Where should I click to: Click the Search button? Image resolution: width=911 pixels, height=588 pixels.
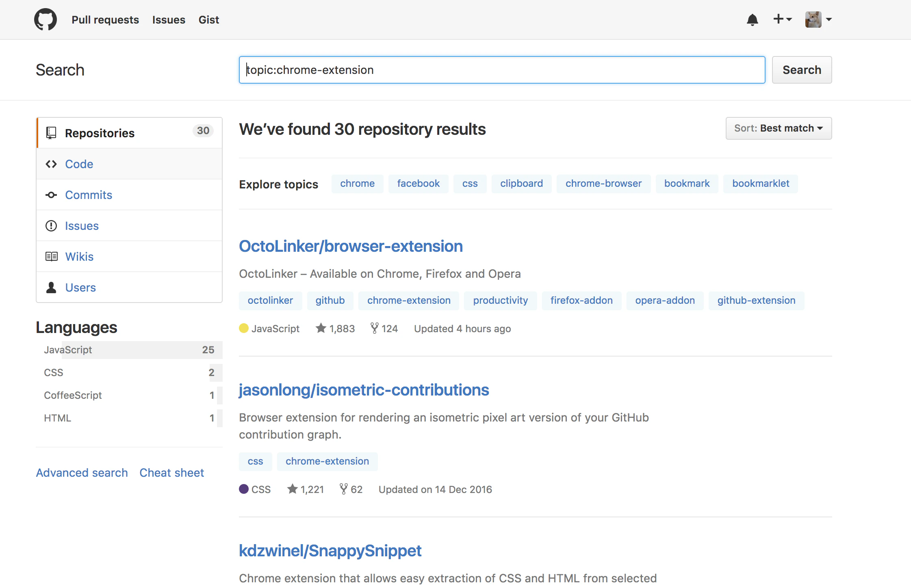[802, 70]
